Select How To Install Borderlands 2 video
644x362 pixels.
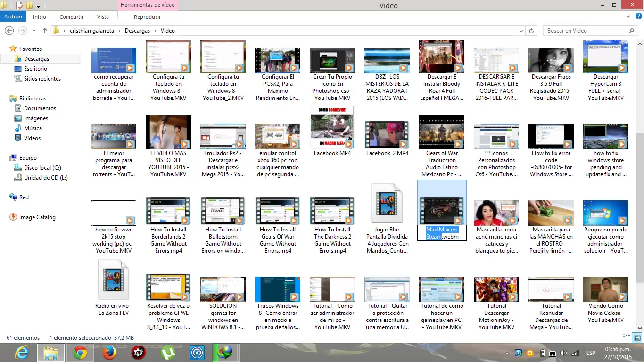pos(168,226)
